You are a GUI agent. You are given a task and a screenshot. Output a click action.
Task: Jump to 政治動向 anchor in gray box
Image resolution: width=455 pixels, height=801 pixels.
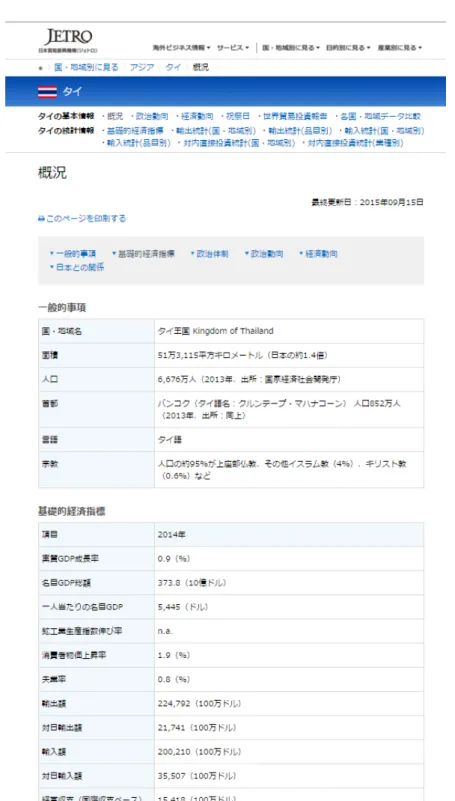click(267, 254)
